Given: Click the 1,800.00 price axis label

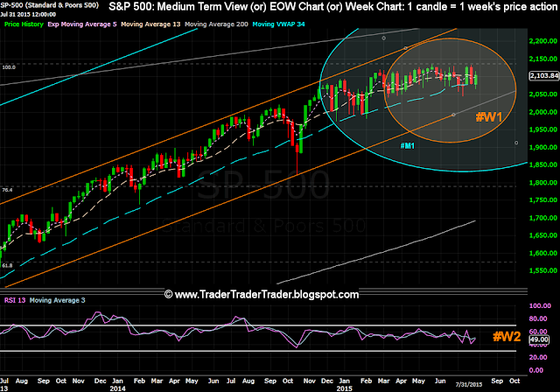Looking at the screenshot, I should (543, 183).
